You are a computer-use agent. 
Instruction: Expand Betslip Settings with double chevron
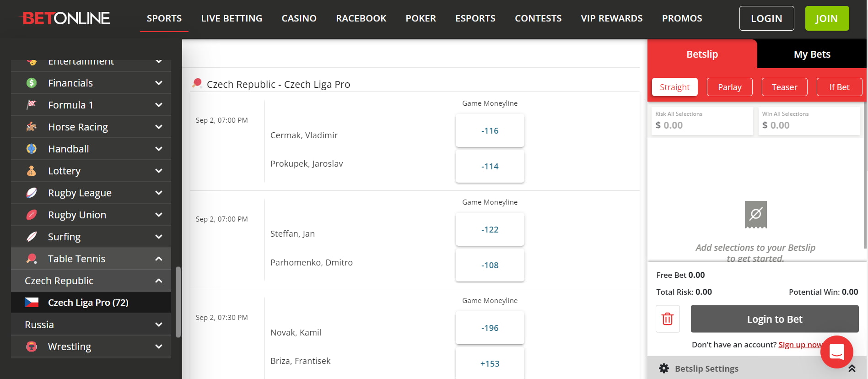(x=852, y=368)
